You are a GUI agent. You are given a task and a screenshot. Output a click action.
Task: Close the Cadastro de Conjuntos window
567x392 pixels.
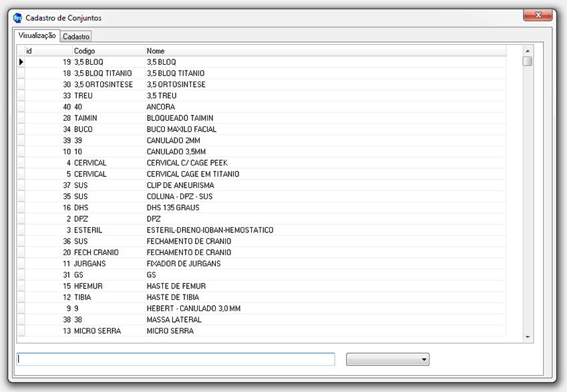coord(537,15)
